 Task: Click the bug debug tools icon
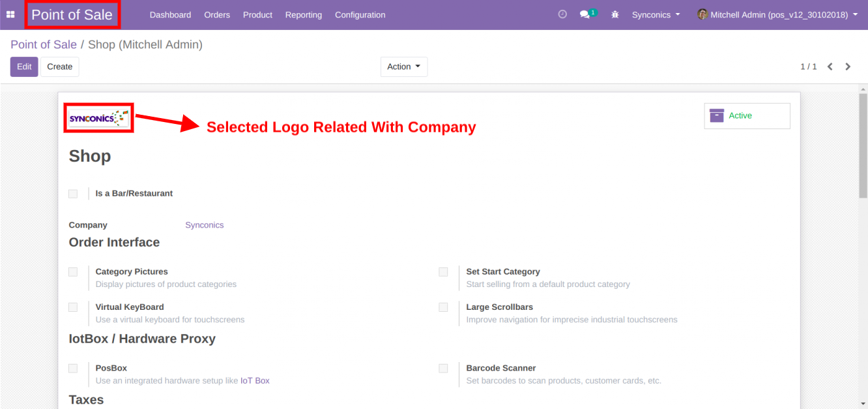pos(615,14)
